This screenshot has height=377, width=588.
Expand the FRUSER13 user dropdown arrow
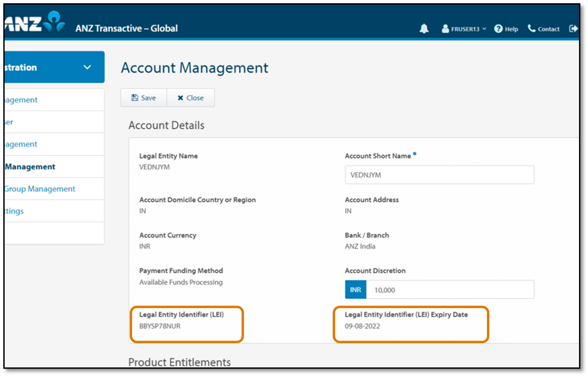[484, 29]
